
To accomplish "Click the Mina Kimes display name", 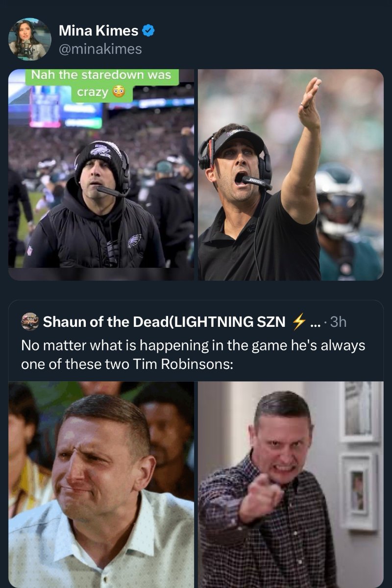I will [x=98, y=31].
